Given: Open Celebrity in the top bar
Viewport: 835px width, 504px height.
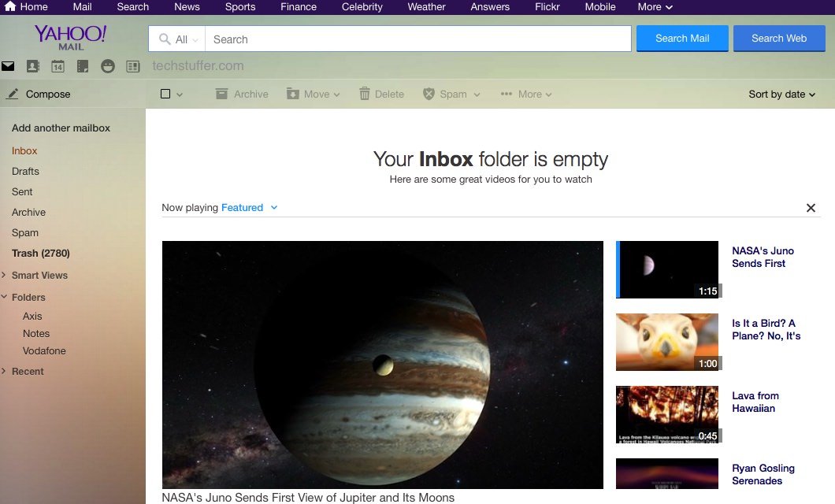Looking at the screenshot, I should click(x=362, y=7).
